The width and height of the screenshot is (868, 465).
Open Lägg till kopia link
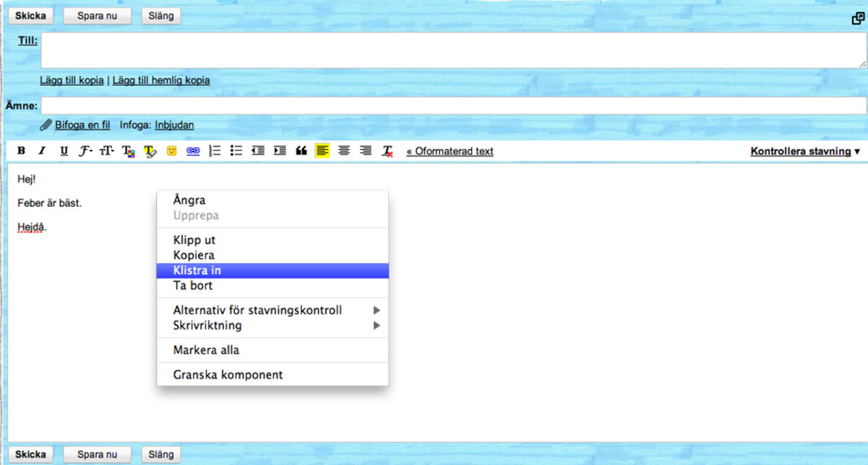tap(71, 80)
